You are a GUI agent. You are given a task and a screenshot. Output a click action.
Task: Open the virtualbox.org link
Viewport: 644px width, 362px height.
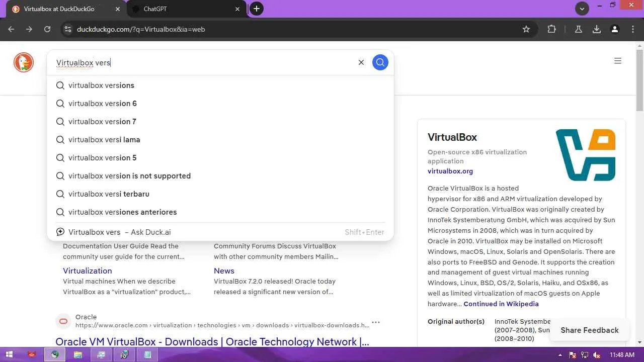click(450, 171)
